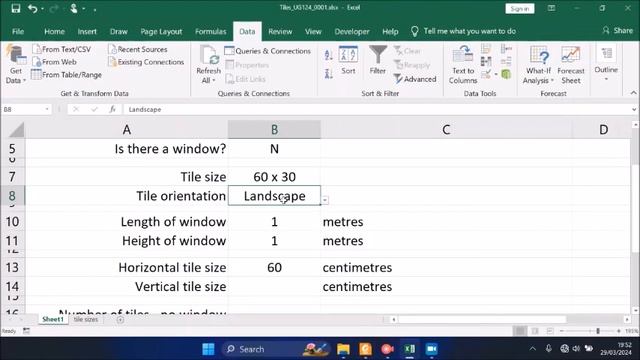Click the Flash Fill icon
The image size is (640, 360).
point(486,49)
